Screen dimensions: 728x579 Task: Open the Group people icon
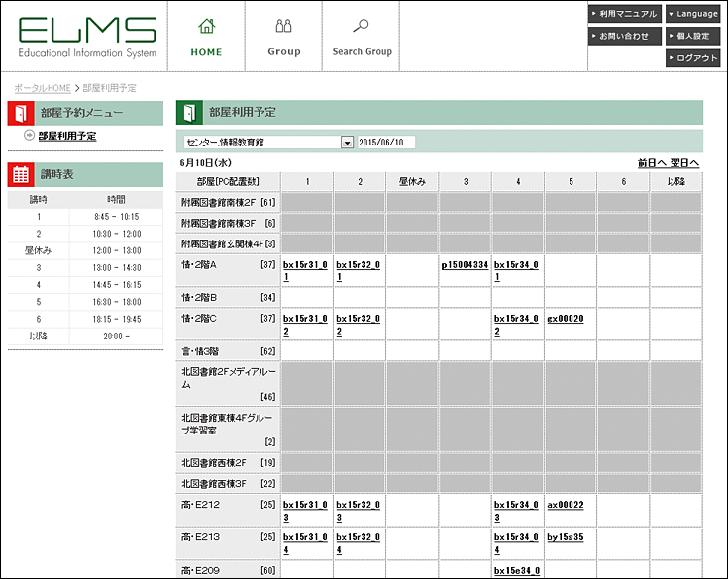(283, 26)
